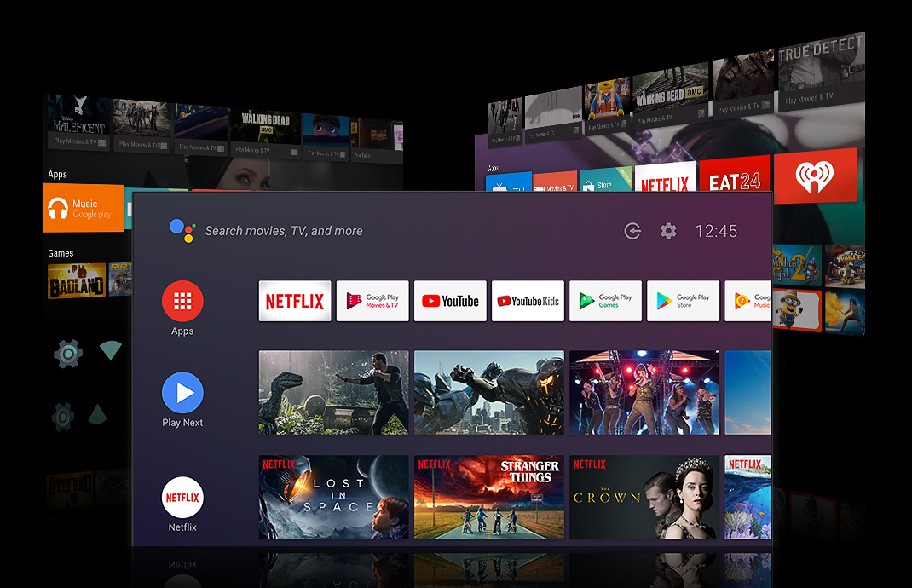
Task: Open settings gear on front screen
Action: click(x=668, y=231)
